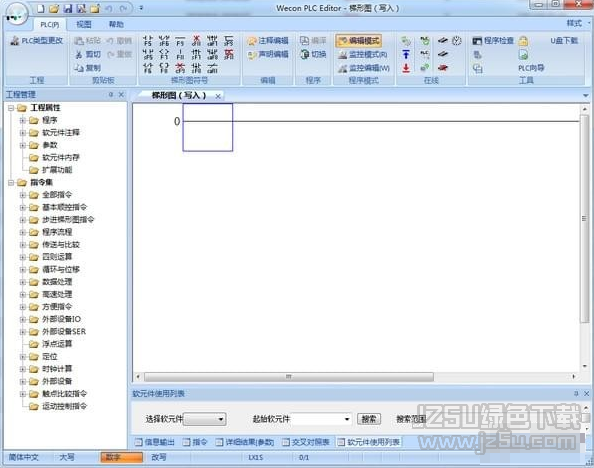
Task: Click the 搜索 search button
Action: [369, 419]
